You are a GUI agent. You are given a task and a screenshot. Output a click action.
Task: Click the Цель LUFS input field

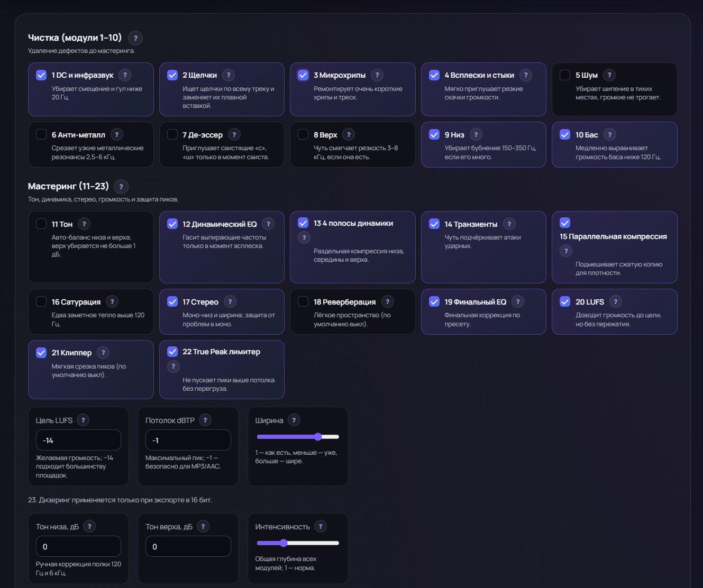click(x=78, y=440)
